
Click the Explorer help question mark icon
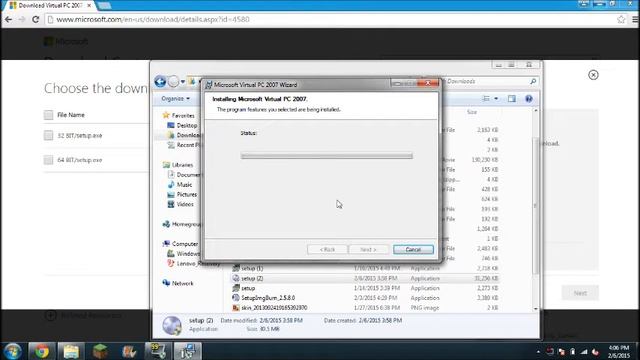pyautogui.click(x=529, y=99)
